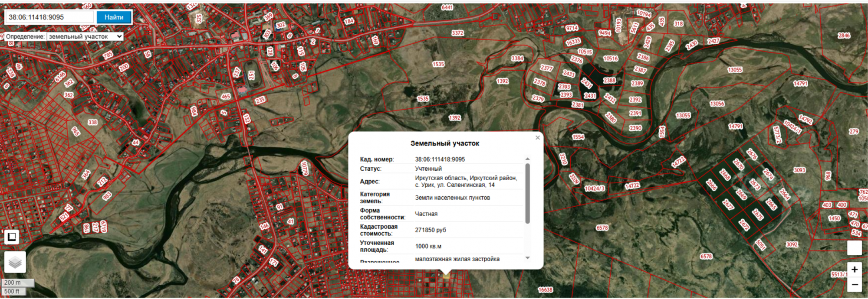The width and height of the screenshot is (868, 299).
Task: Select parcel labeled 10779
Action: click(x=304, y=169)
